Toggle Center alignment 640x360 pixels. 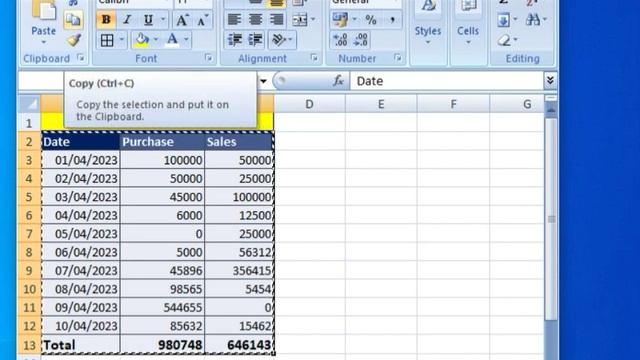coord(256,20)
